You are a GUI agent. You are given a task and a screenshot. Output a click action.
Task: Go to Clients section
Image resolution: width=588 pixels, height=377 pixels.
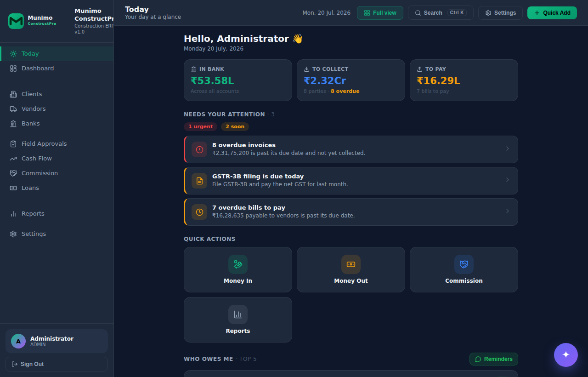point(57,94)
